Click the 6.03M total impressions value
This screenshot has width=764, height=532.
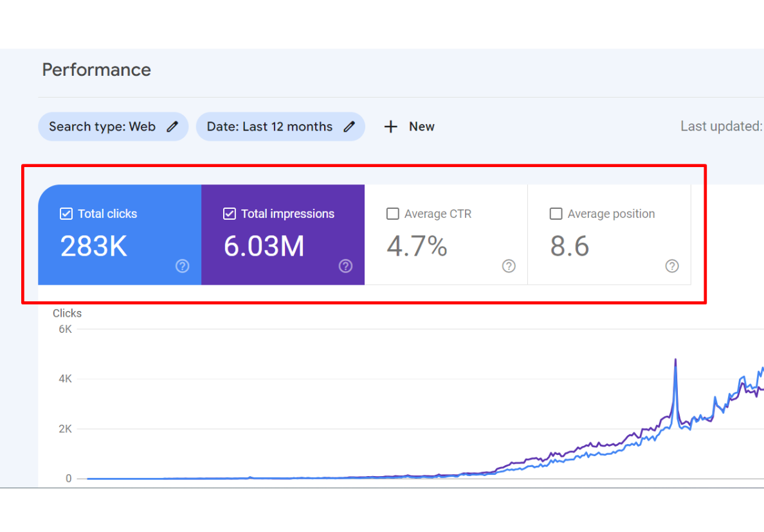point(264,246)
